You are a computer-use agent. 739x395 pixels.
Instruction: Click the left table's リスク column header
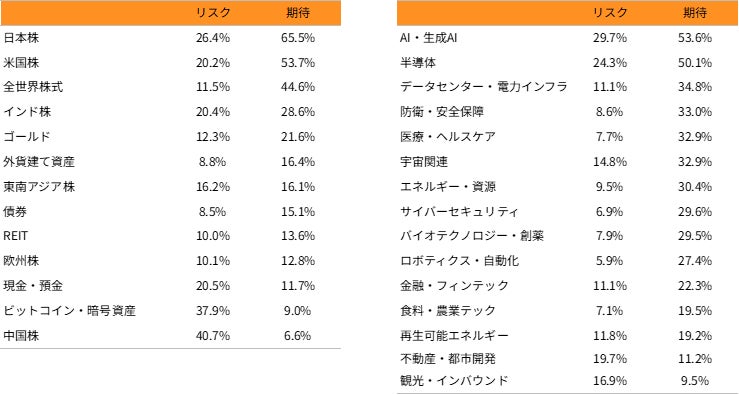[x=213, y=13]
